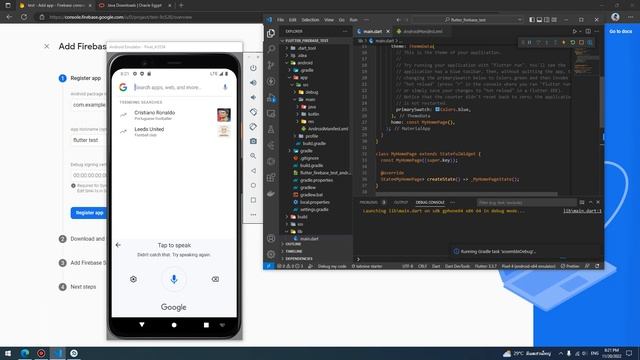
Task: Open VS Code Accounts icon
Action: coord(271,238)
